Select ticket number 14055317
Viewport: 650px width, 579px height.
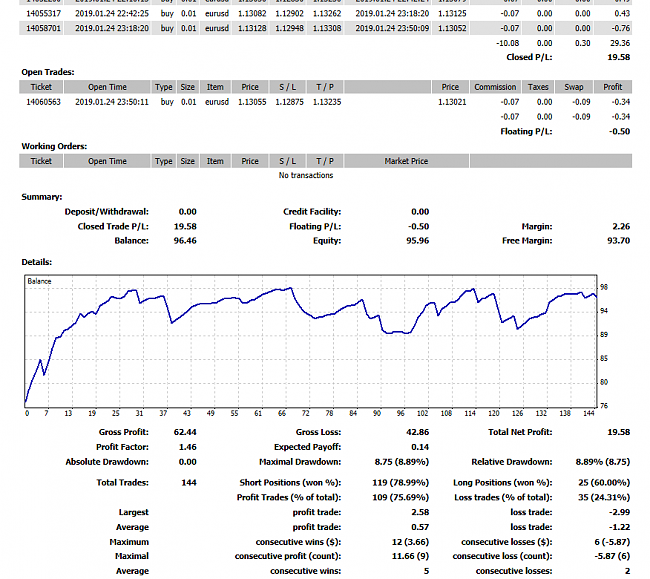43,13
